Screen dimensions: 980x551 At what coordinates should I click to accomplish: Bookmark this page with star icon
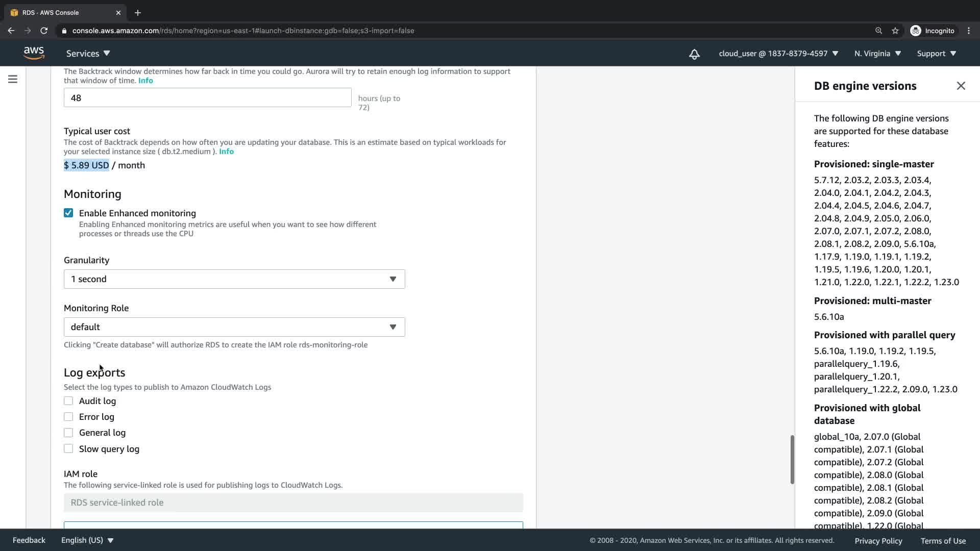pos(895,31)
